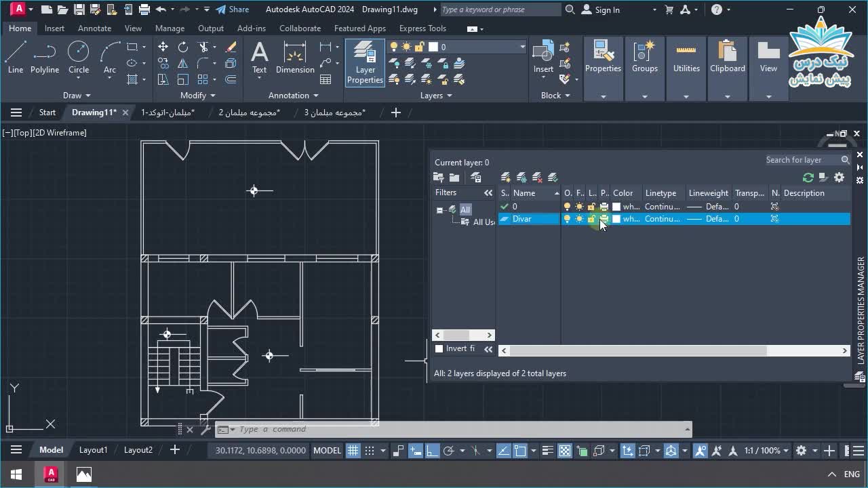
Task: Switch to the Express Tools tab
Action: pyautogui.click(x=422, y=28)
